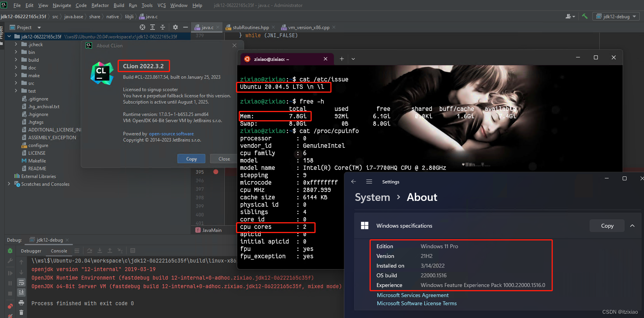Expand the .jcheck folder

[16, 44]
